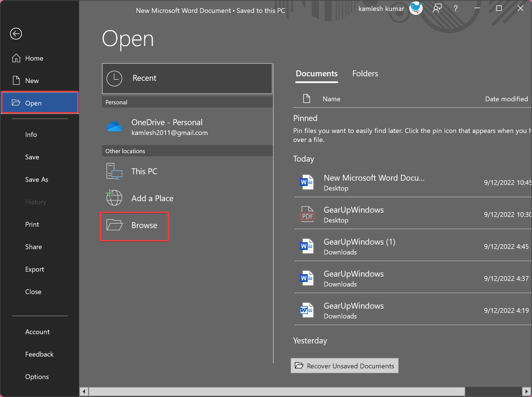The height and width of the screenshot is (397, 532).
Task: Switch to the Folders tab
Action: pyautogui.click(x=365, y=74)
